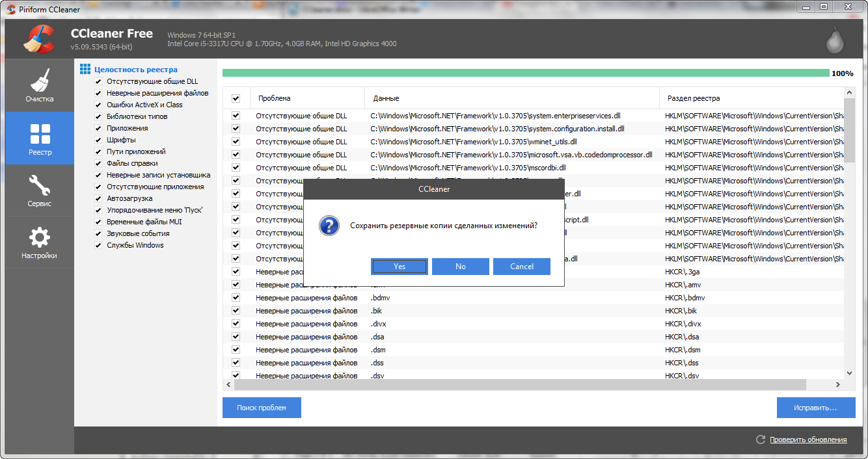Click the .dss data cell
This screenshot has width=868, height=459.
tap(378, 363)
